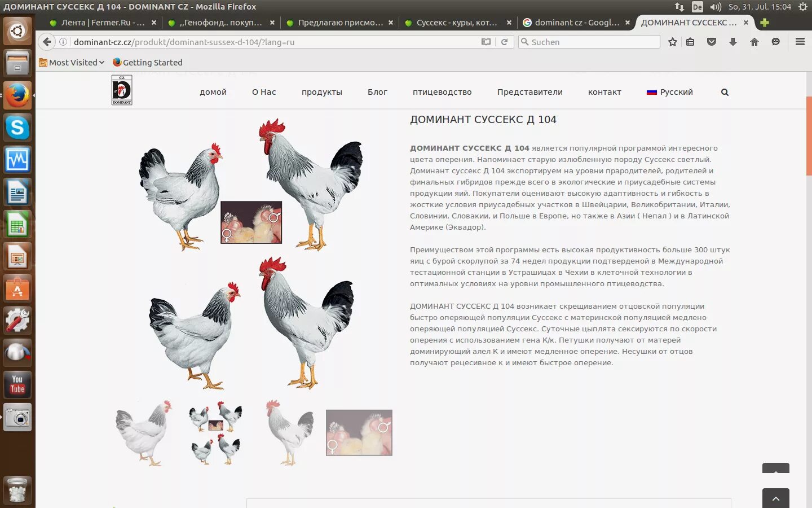This screenshot has height=508, width=812.
Task: Open the Блог menu item
Action: 377,92
